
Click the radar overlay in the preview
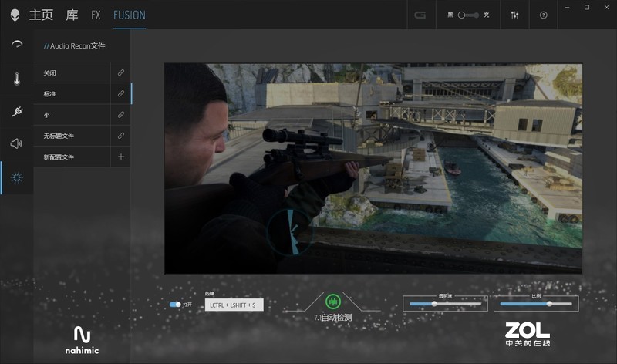pos(290,232)
